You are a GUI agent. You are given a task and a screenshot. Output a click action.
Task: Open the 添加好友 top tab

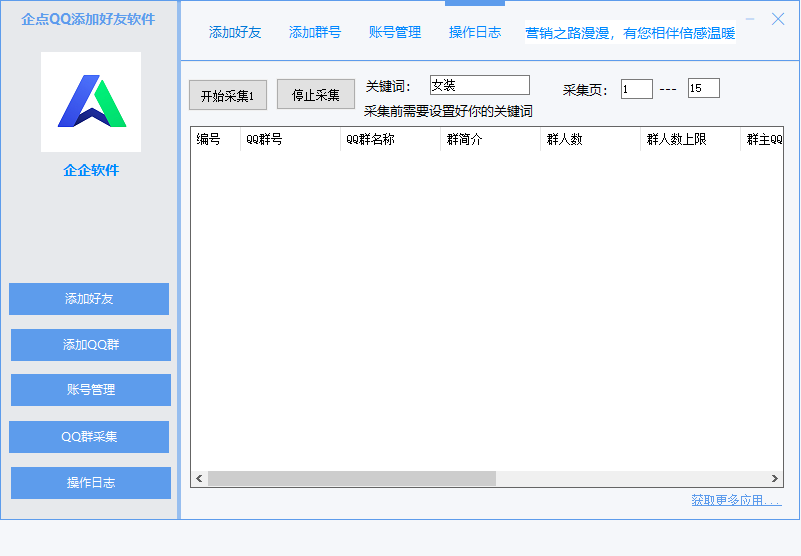235,32
